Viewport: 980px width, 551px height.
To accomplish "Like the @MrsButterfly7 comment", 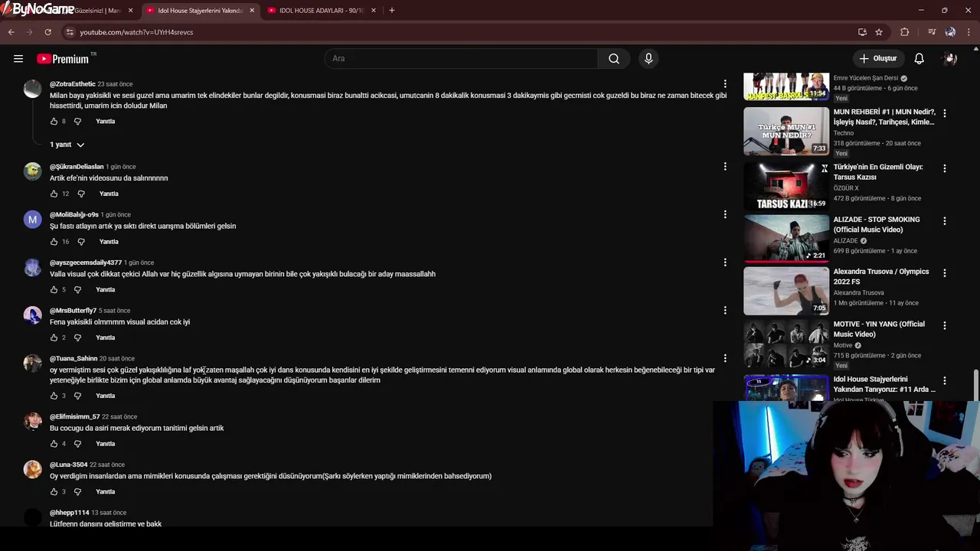I will [x=54, y=337].
